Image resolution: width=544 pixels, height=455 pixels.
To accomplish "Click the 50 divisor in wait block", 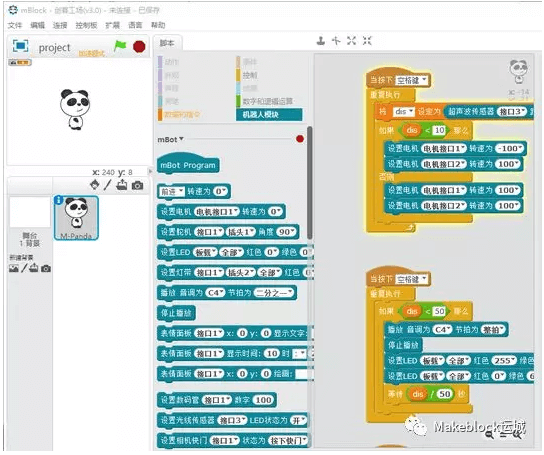I will pyautogui.click(x=445, y=394).
